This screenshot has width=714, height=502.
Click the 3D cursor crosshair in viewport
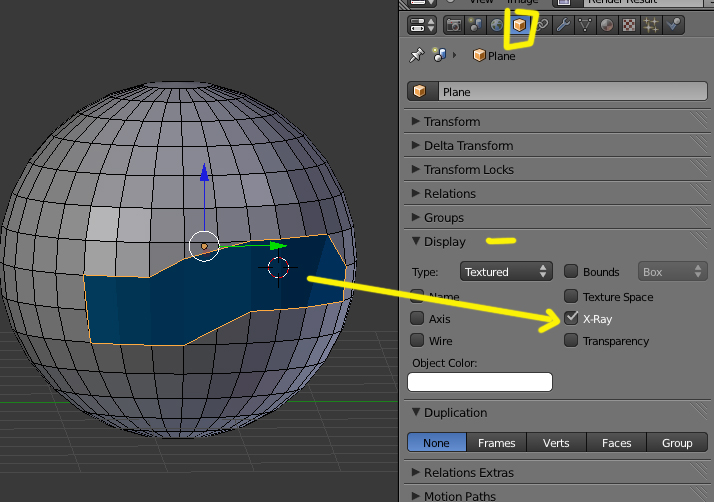278,267
